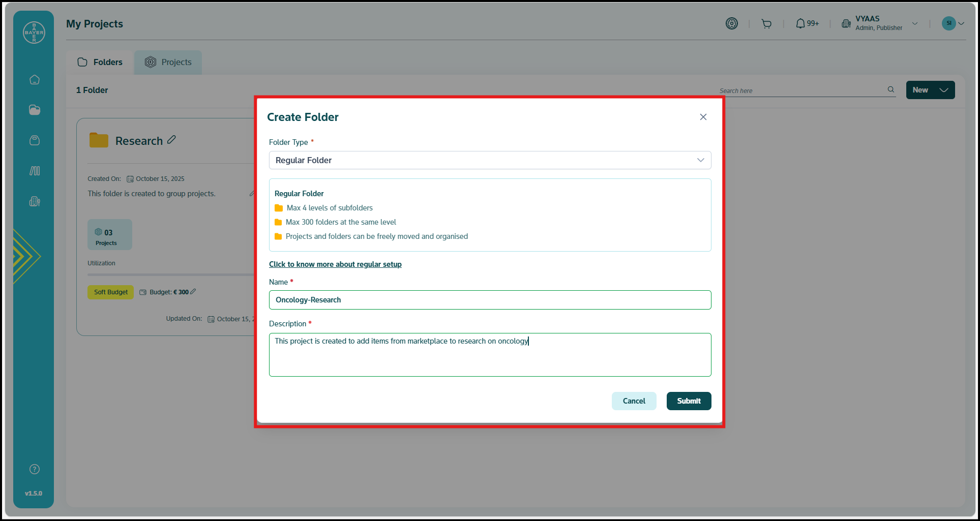Open the folders icon in sidebar
The width and height of the screenshot is (980, 521).
[x=35, y=110]
